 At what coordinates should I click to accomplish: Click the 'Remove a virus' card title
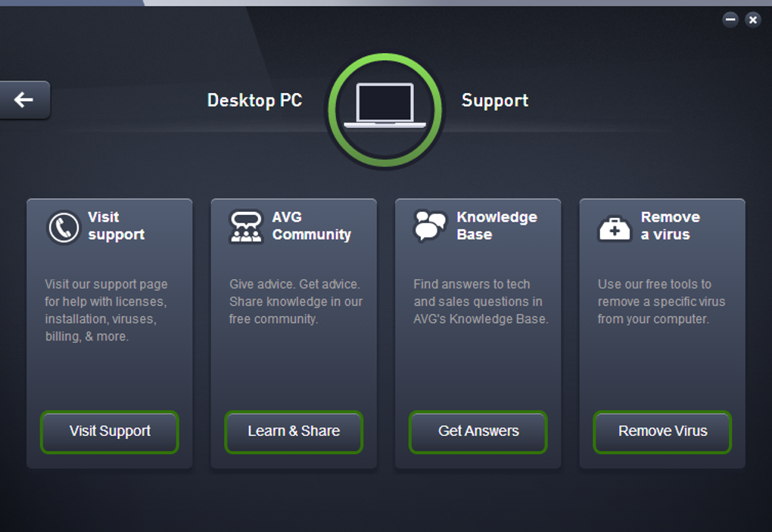(x=670, y=226)
